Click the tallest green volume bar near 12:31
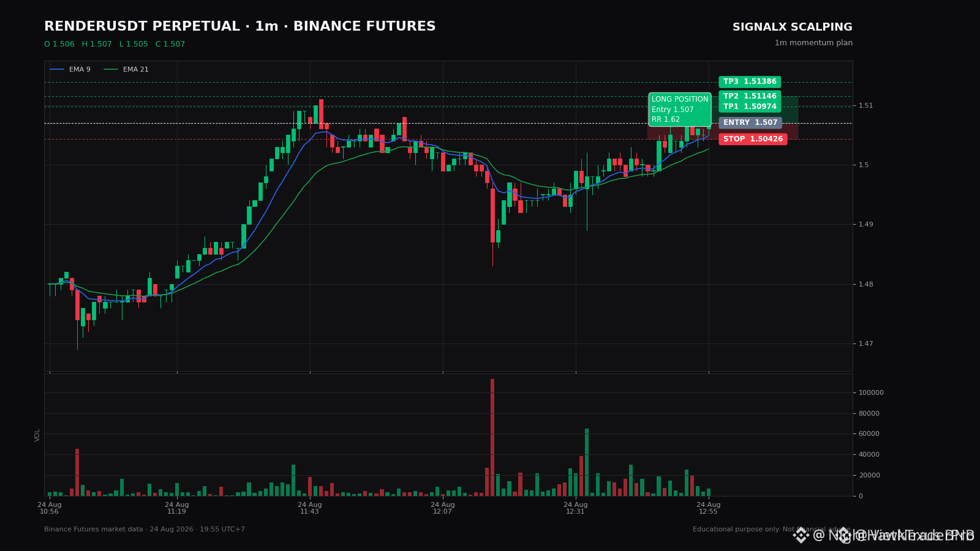The image size is (980, 551). tap(587, 462)
